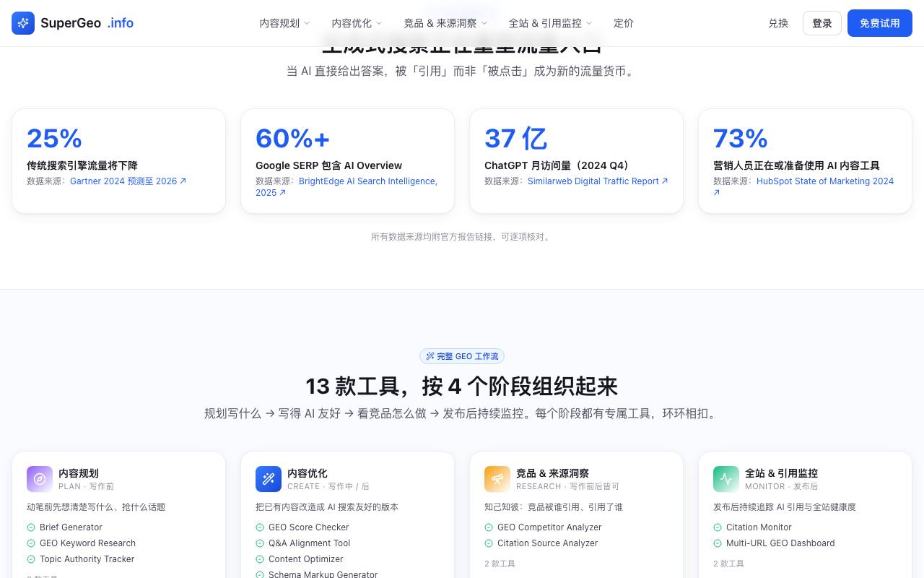Click the 竞品 & 来源洞察 card heading

pos(552,473)
